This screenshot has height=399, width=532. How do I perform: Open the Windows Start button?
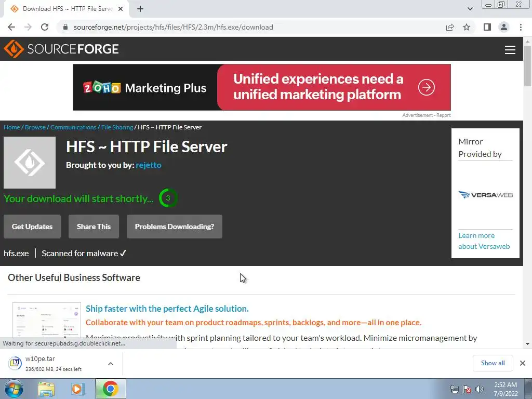[14, 389]
